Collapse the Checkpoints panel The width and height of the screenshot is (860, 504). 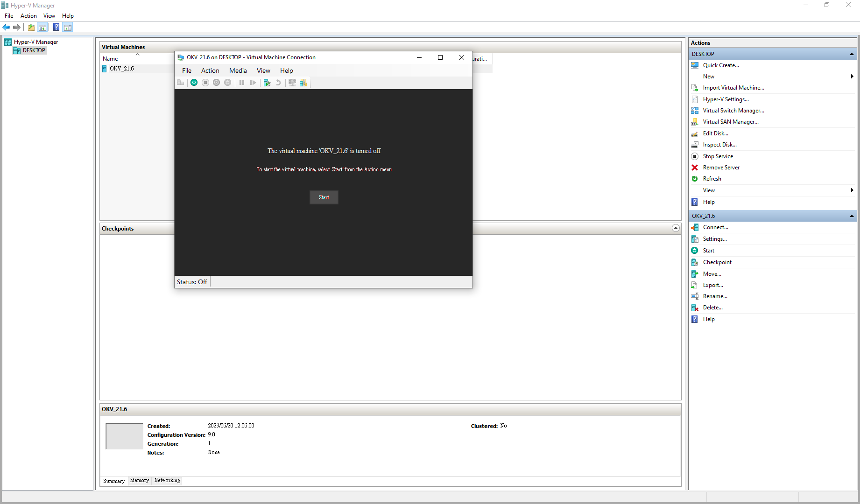(676, 228)
